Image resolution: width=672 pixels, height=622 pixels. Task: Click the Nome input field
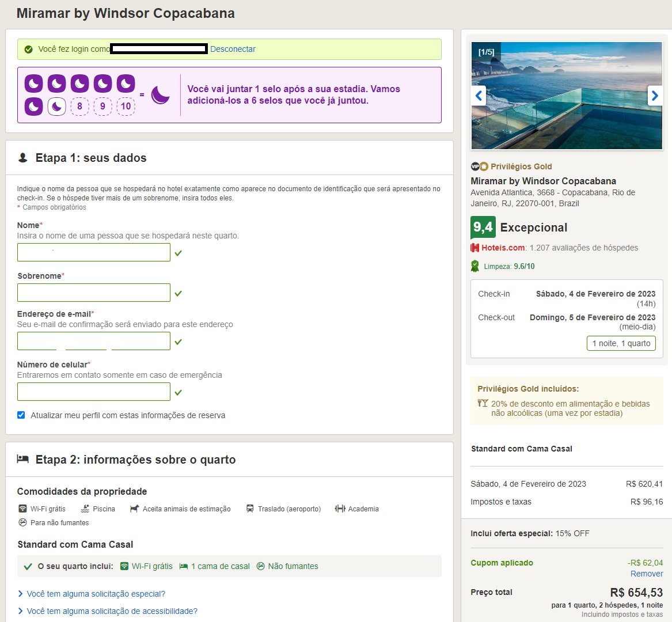[x=94, y=252]
